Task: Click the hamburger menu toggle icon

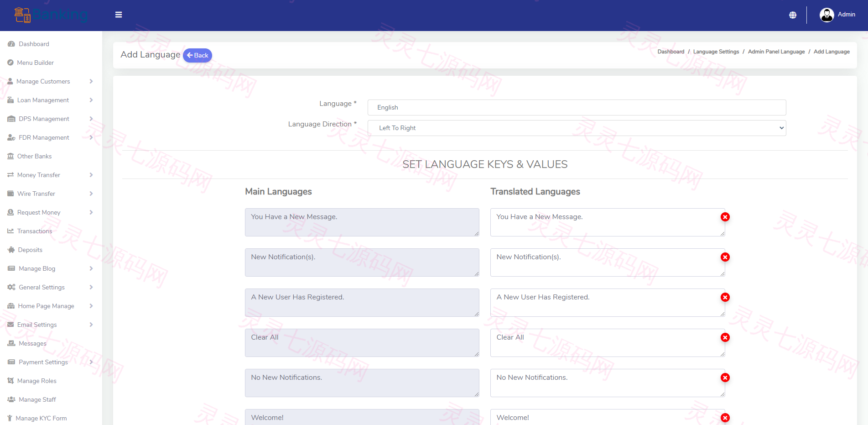Action: 119,15
